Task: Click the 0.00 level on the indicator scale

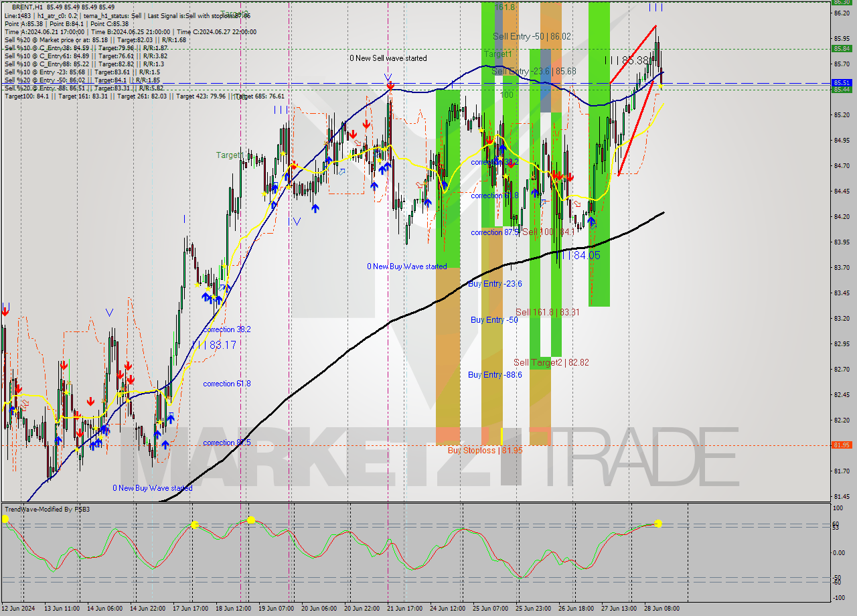Action: coord(839,553)
